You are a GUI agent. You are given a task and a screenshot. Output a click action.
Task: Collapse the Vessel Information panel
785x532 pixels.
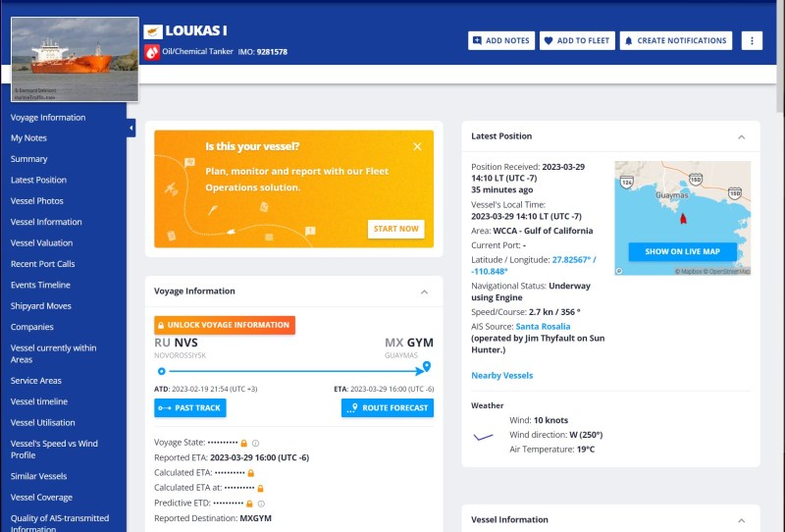(x=741, y=520)
